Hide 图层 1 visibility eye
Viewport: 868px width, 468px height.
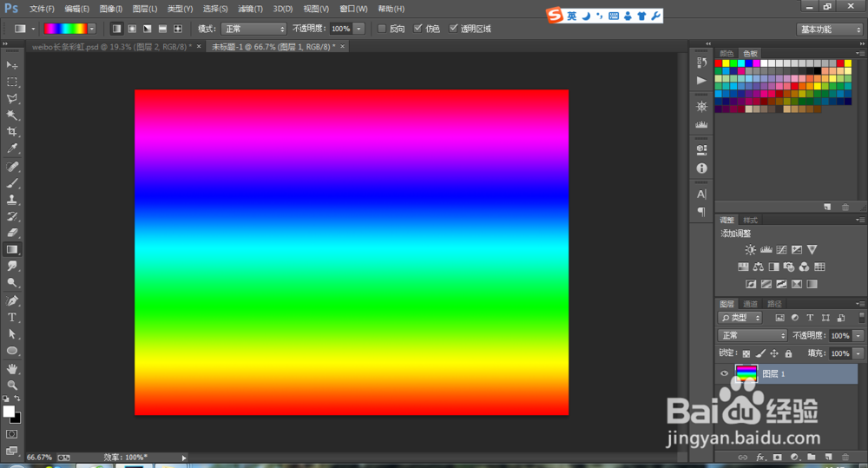point(724,374)
